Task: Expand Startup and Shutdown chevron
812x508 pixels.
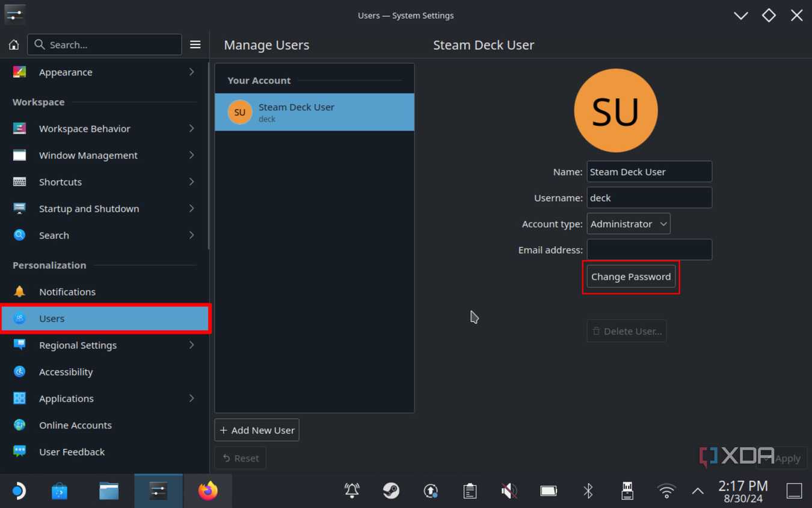Action: coord(191,208)
